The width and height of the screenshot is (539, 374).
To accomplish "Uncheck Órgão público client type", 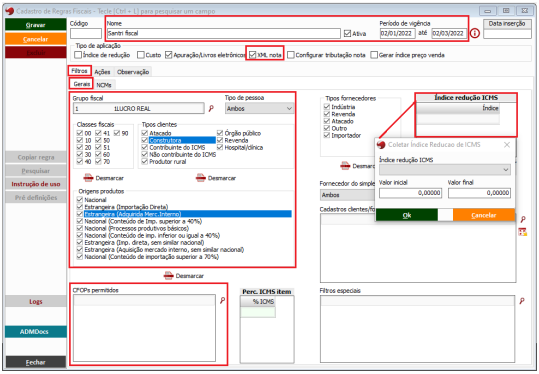I will (x=220, y=133).
